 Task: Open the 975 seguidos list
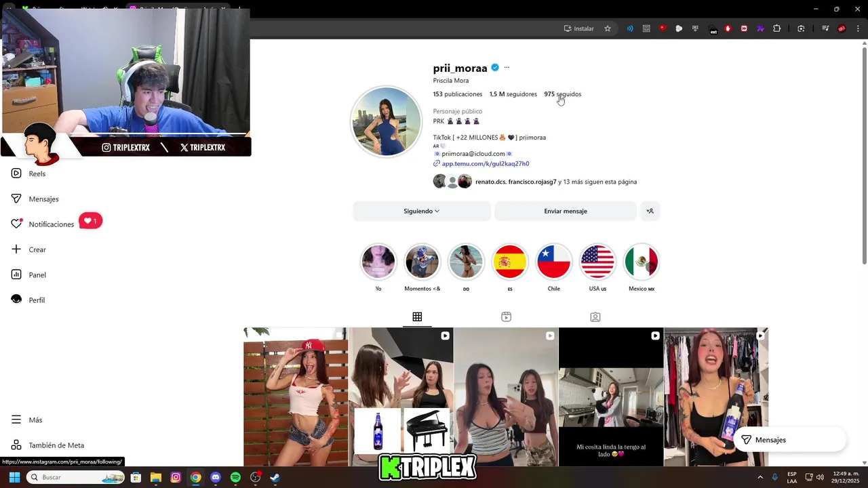(562, 94)
